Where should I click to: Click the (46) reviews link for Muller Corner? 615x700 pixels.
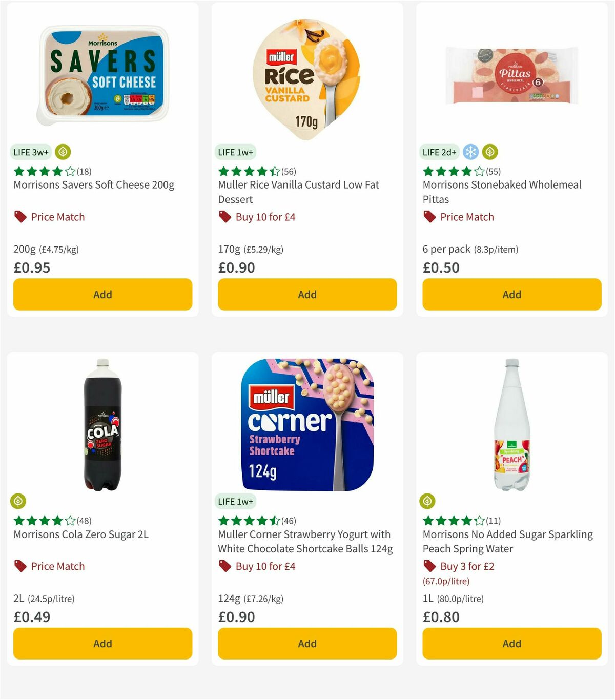coord(288,521)
